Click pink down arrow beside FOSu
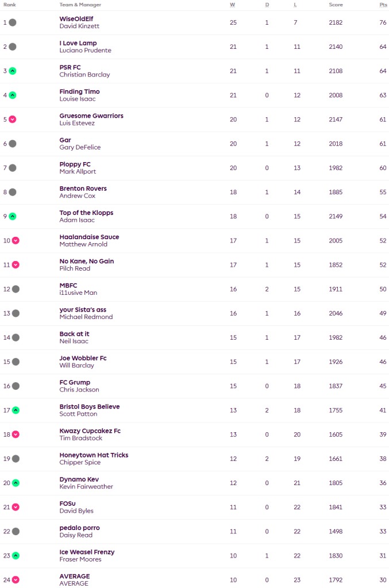Screen dimensions: 389x588 click(16, 507)
